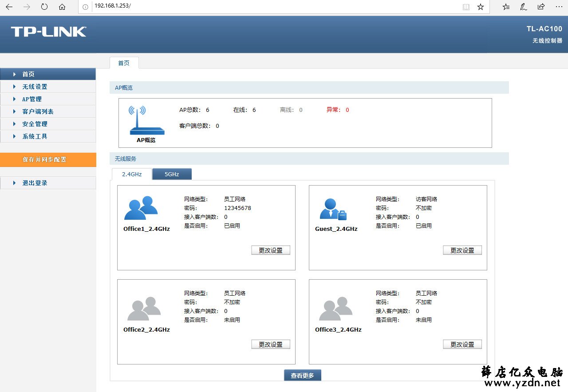Click the address bar showing 192.168.1.253
Viewport: 568px width, 392px height.
[x=275, y=7]
